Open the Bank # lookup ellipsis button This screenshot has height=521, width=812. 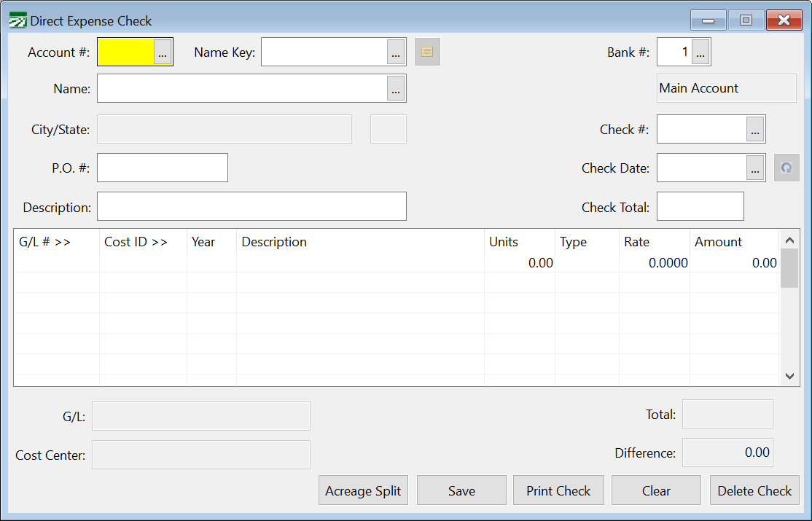[x=700, y=51]
